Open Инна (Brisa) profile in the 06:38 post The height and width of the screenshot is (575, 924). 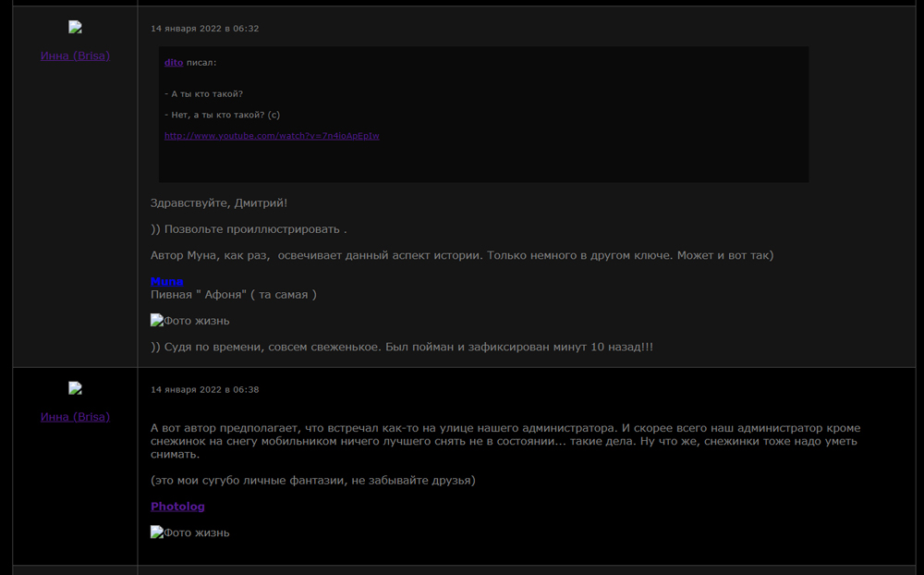click(75, 417)
